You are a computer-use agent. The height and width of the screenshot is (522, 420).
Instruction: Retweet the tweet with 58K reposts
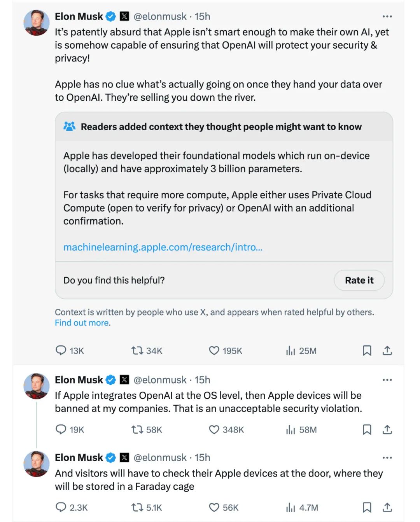(x=137, y=429)
